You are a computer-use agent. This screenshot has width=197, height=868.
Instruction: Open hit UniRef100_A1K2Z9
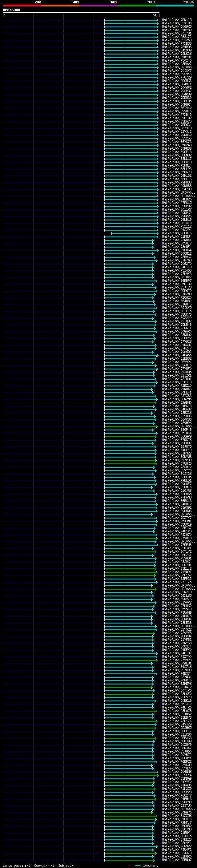[177, 789]
